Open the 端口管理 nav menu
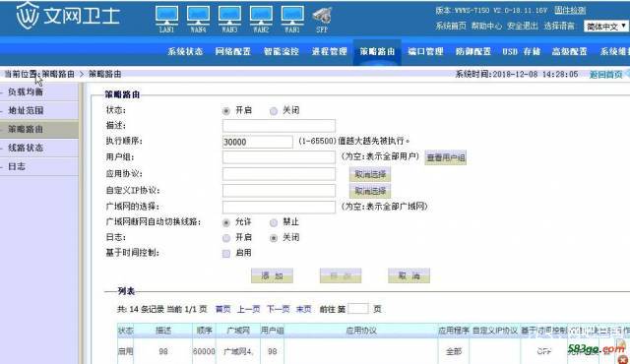This screenshot has width=630, height=364. click(425, 51)
